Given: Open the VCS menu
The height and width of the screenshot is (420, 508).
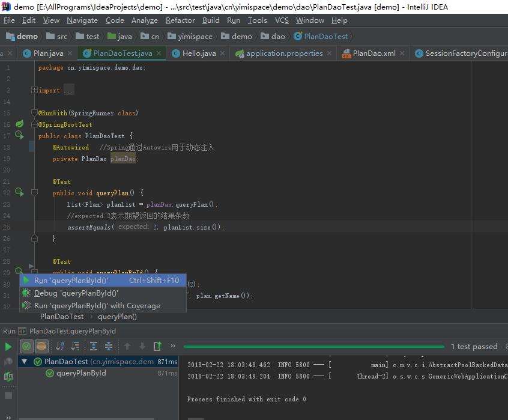Looking at the screenshot, I should [282, 20].
